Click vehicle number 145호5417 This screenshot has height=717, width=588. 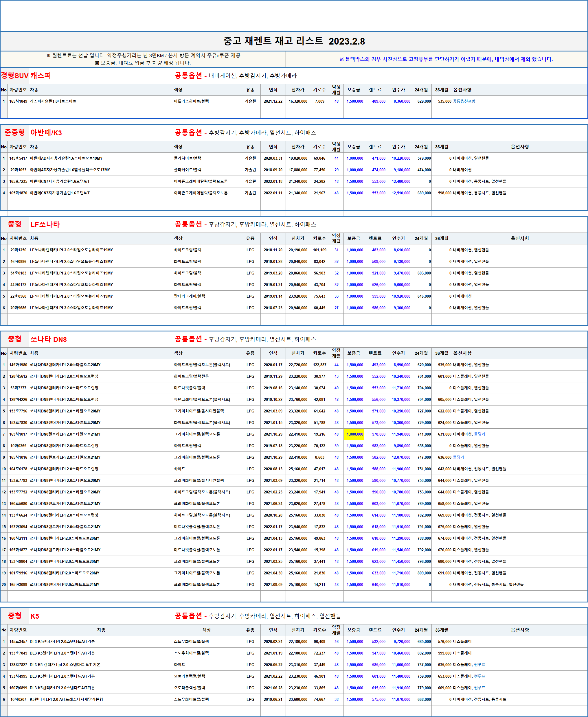click(18, 158)
